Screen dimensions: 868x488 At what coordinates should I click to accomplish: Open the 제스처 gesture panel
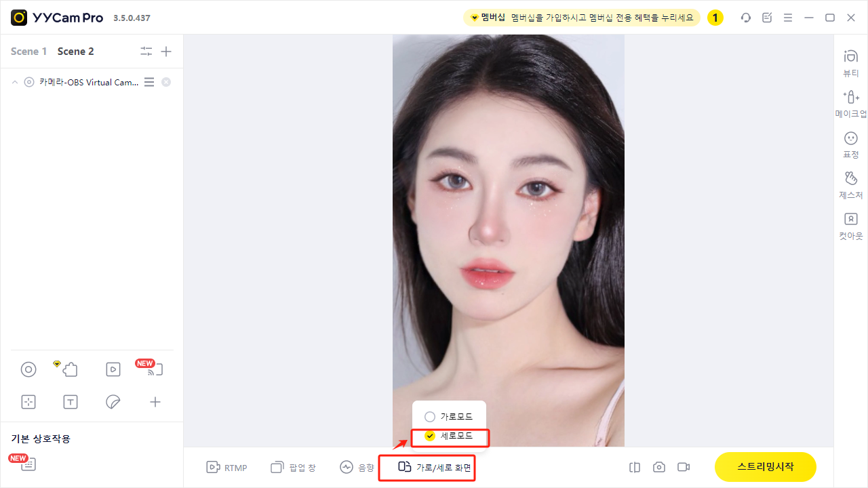(850, 186)
